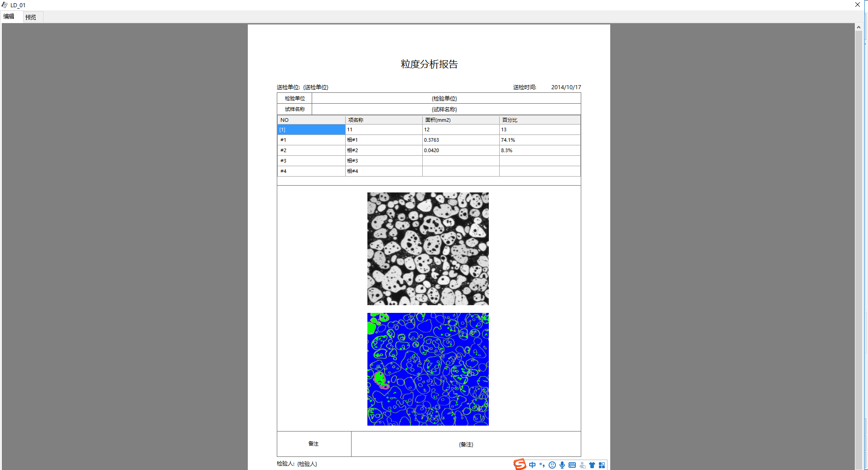Open the skin shirt icon
This screenshot has height=470, width=868.
[592, 465]
